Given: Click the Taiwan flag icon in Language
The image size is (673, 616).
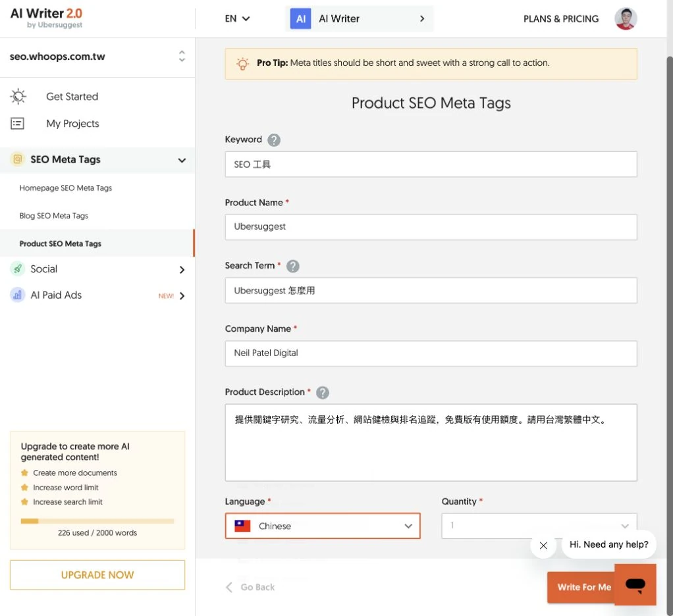Looking at the screenshot, I should point(242,526).
